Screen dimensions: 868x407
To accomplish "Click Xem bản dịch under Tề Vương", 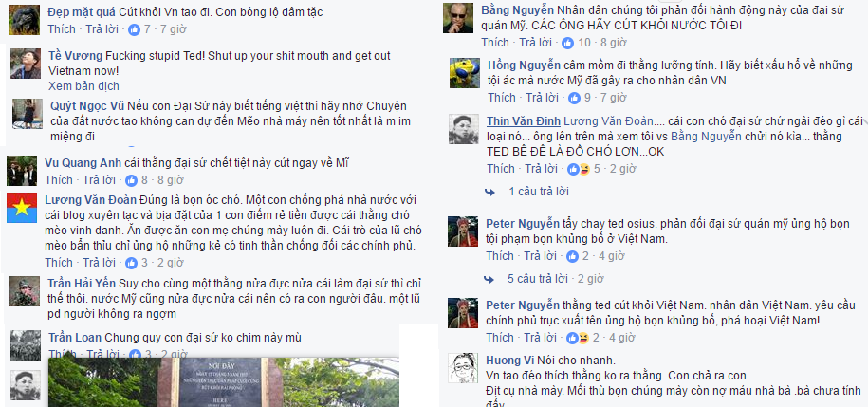I will [x=83, y=86].
